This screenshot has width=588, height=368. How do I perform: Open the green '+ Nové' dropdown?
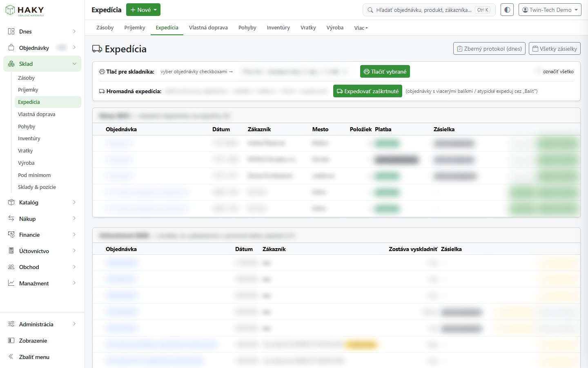[x=143, y=10]
